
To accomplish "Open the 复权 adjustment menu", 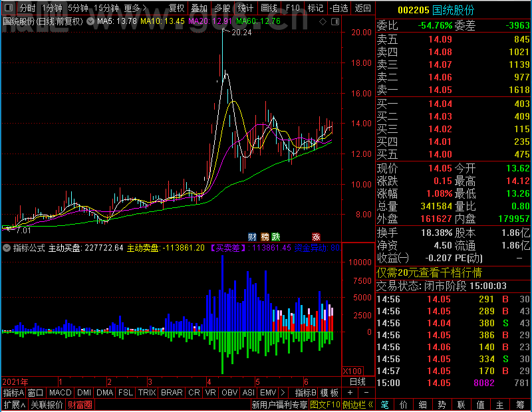I will (176, 7).
